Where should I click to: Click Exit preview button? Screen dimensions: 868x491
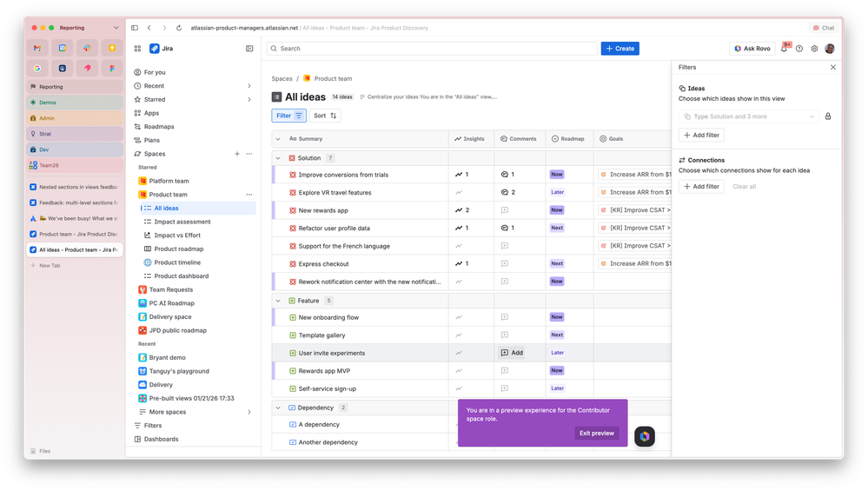(596, 434)
